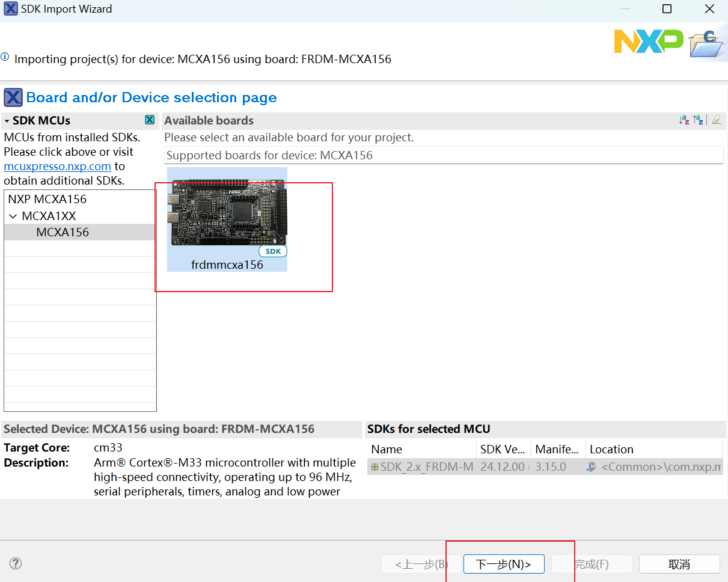
Task: Click the 24.12.00 version cell
Action: coord(504,467)
